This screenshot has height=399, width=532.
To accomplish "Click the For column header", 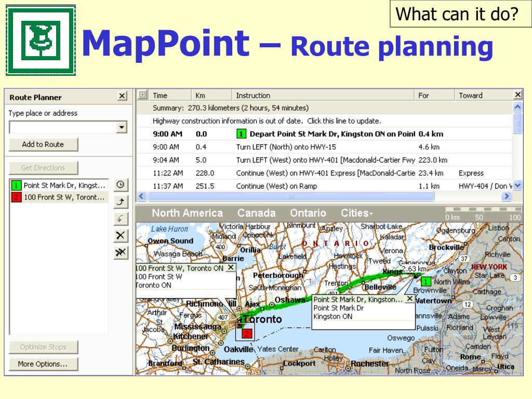I will click(x=434, y=96).
